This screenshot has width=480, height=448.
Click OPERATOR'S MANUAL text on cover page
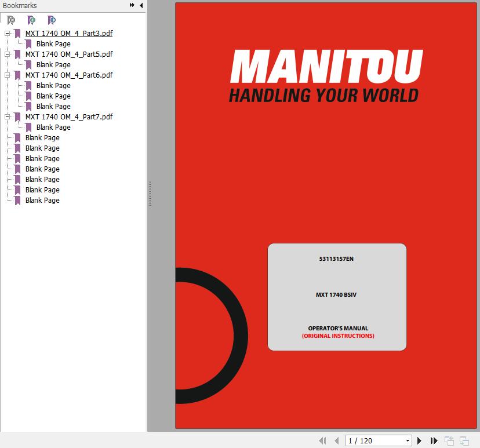point(338,328)
